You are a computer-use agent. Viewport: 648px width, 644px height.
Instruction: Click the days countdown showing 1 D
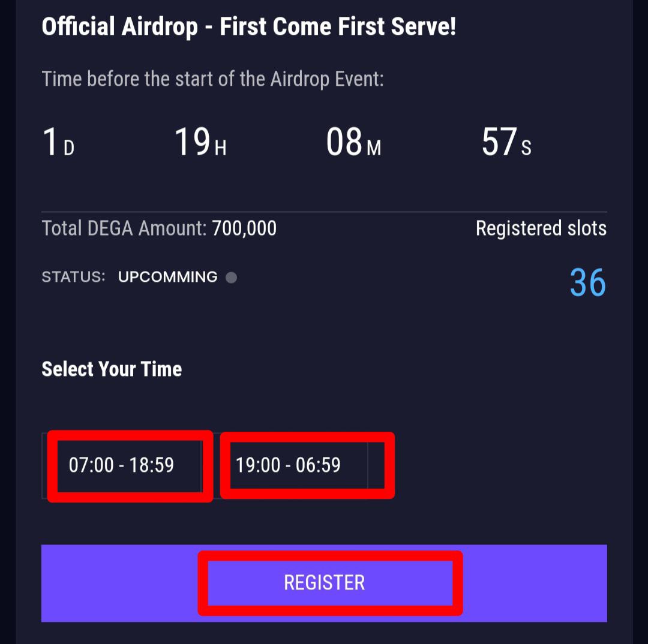58,142
